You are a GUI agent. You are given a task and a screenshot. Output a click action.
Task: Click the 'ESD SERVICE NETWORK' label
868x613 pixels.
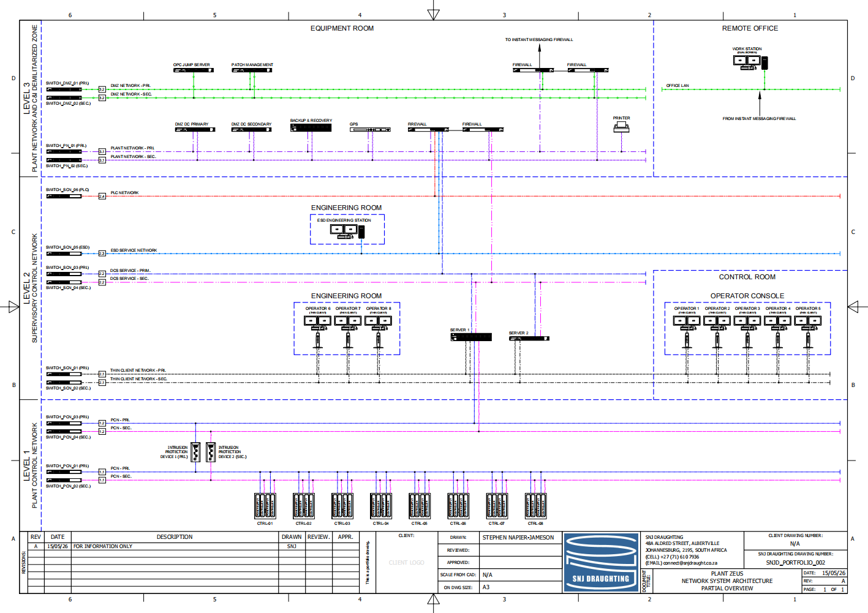click(134, 250)
